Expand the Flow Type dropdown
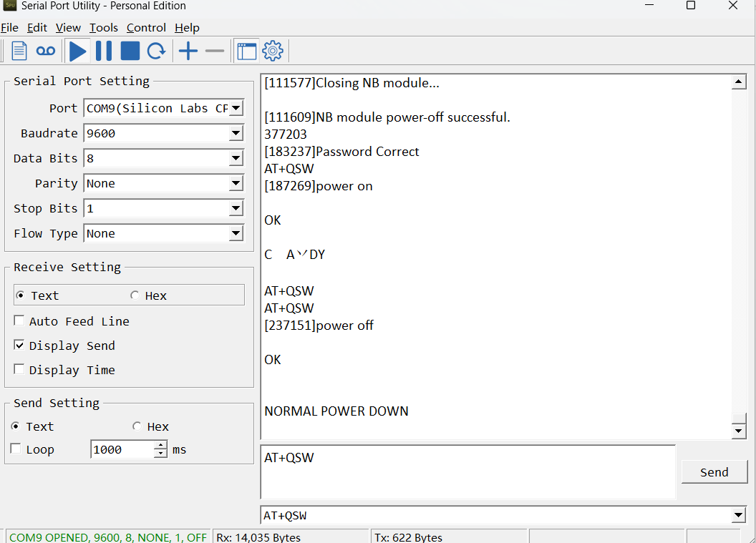Viewport: 756px width, 543px height. point(236,233)
